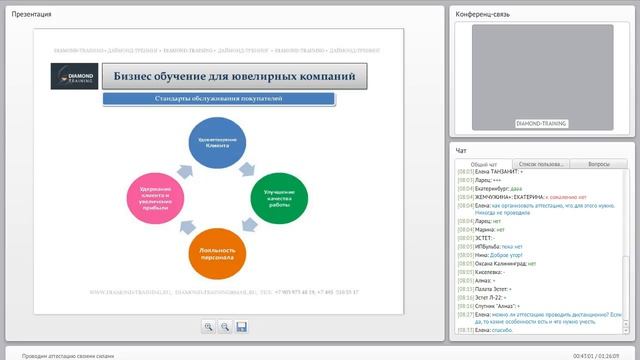Click the blue Стандарты обслуживания покупателей banner
The width and height of the screenshot is (640, 360).
[x=218, y=99]
